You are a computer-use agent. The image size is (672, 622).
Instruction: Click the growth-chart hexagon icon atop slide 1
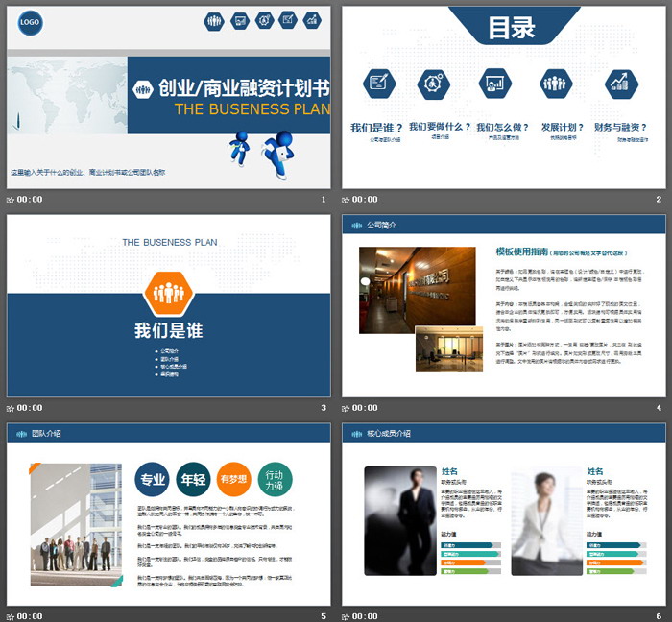click(312, 20)
